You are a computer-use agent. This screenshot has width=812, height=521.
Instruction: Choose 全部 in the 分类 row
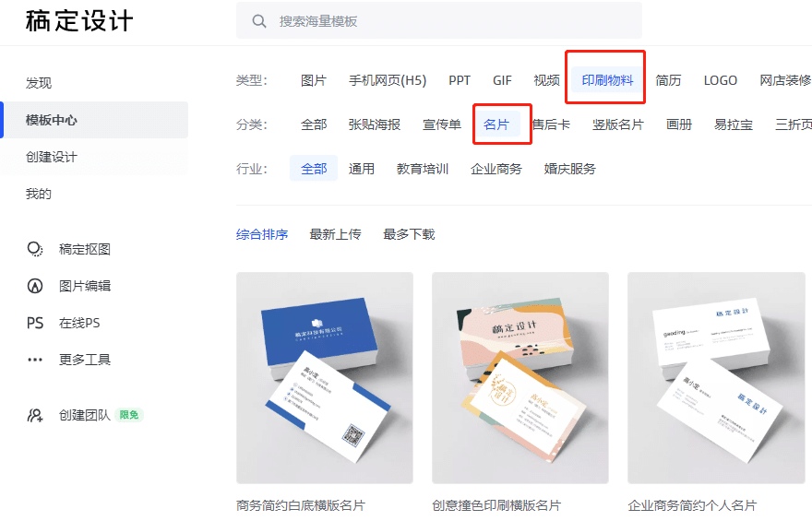click(x=314, y=124)
